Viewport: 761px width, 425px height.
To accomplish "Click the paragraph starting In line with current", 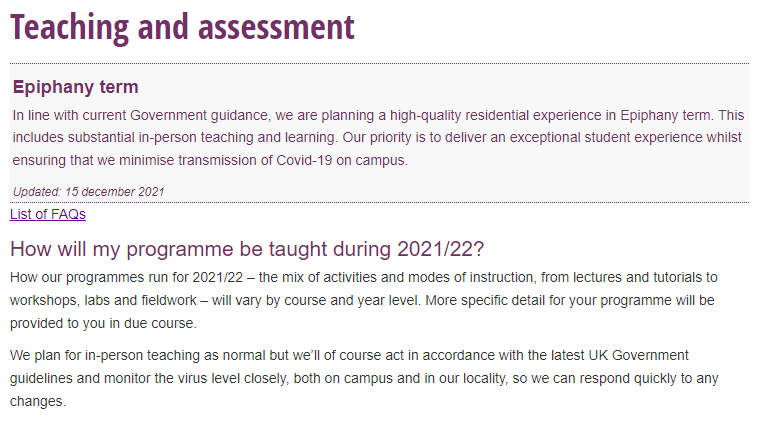I will (x=379, y=138).
